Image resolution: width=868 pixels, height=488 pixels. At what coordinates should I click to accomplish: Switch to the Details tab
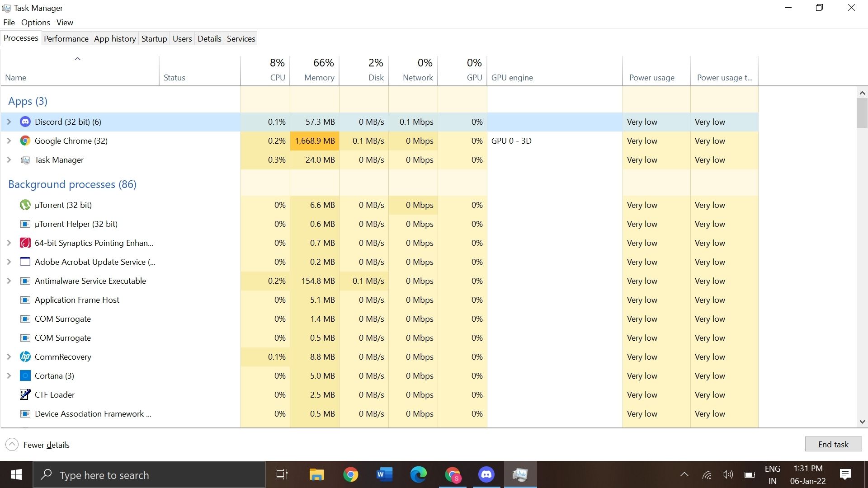pyautogui.click(x=209, y=39)
